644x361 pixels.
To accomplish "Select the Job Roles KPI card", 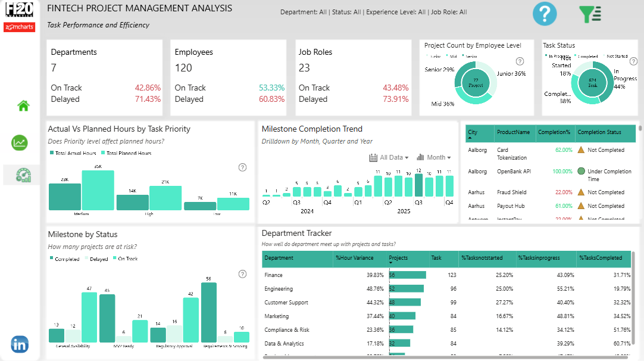I will coord(353,77).
